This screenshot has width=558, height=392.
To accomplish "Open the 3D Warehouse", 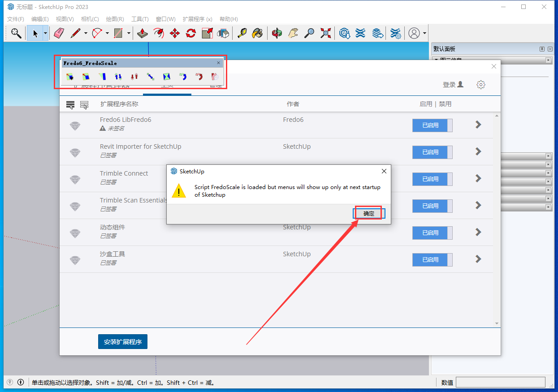I will 344,33.
